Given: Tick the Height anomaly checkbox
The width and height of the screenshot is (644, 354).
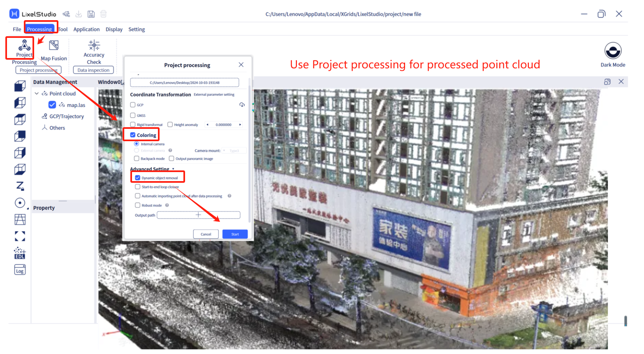Looking at the screenshot, I should [170, 124].
